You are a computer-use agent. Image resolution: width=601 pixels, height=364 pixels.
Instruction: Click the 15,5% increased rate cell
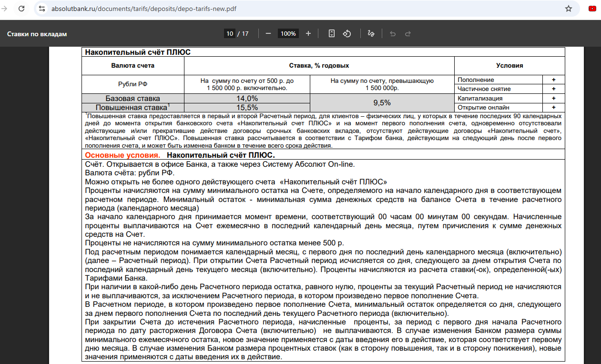(x=247, y=107)
